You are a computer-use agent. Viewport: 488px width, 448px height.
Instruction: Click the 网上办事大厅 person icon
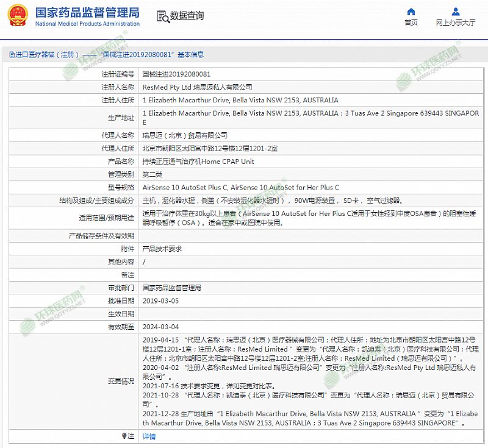point(456,12)
